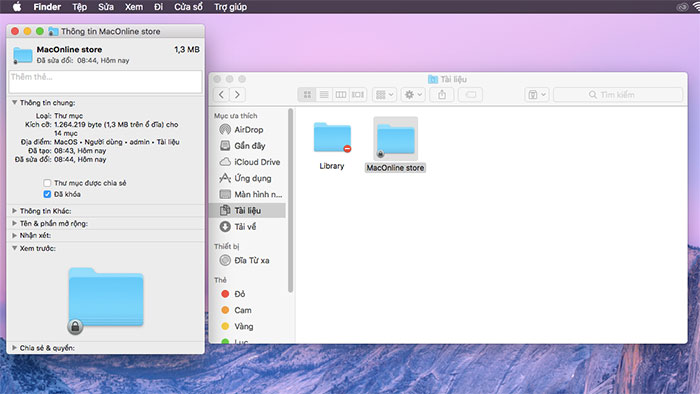
Task: Open the toolbar dropdown beside the search field
Action: point(537,95)
